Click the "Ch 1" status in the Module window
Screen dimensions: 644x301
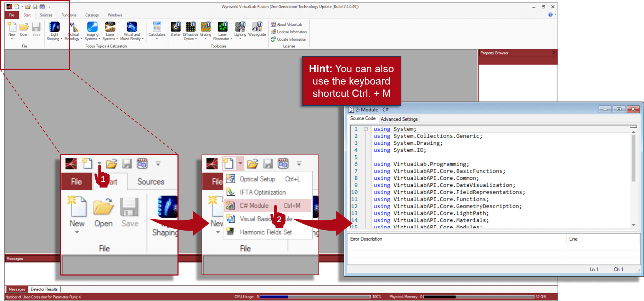coord(618,270)
